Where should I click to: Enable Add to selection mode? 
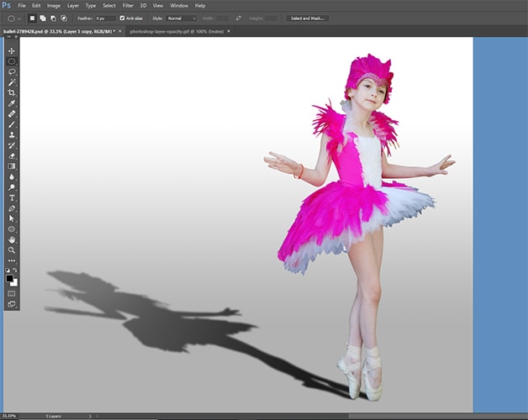click(43, 18)
